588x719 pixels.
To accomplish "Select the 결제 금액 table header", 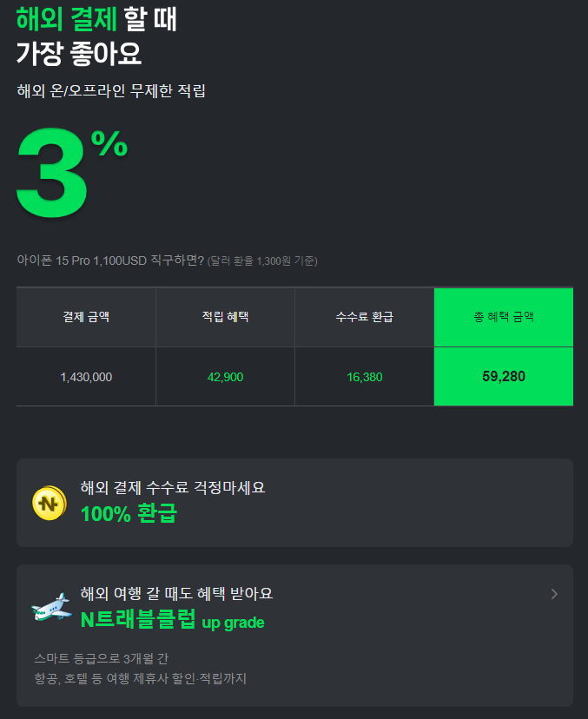I will [85, 317].
